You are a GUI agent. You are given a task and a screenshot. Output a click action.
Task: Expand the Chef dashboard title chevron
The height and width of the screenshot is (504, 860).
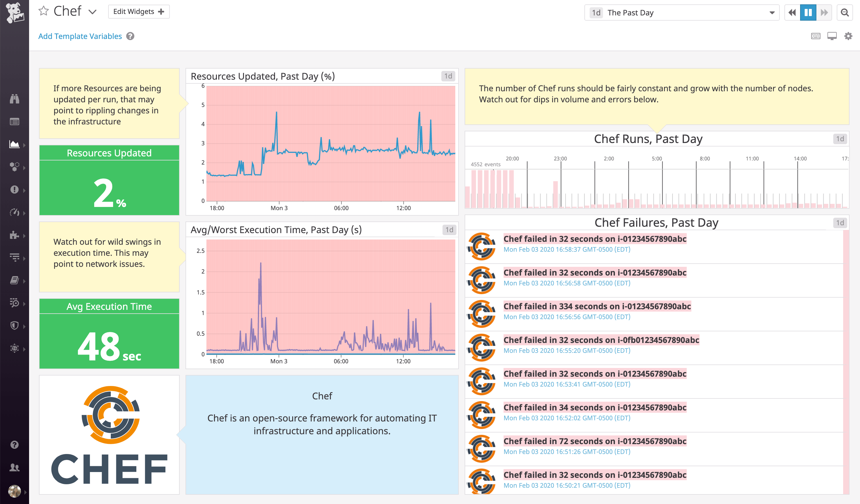tap(92, 12)
